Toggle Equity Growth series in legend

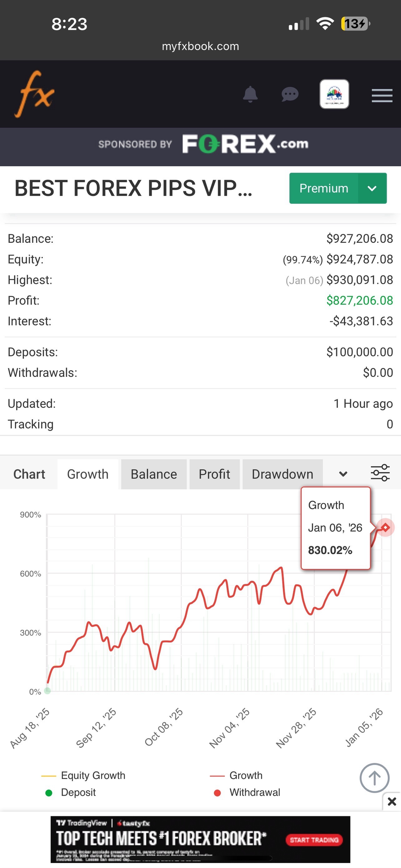[93, 776]
